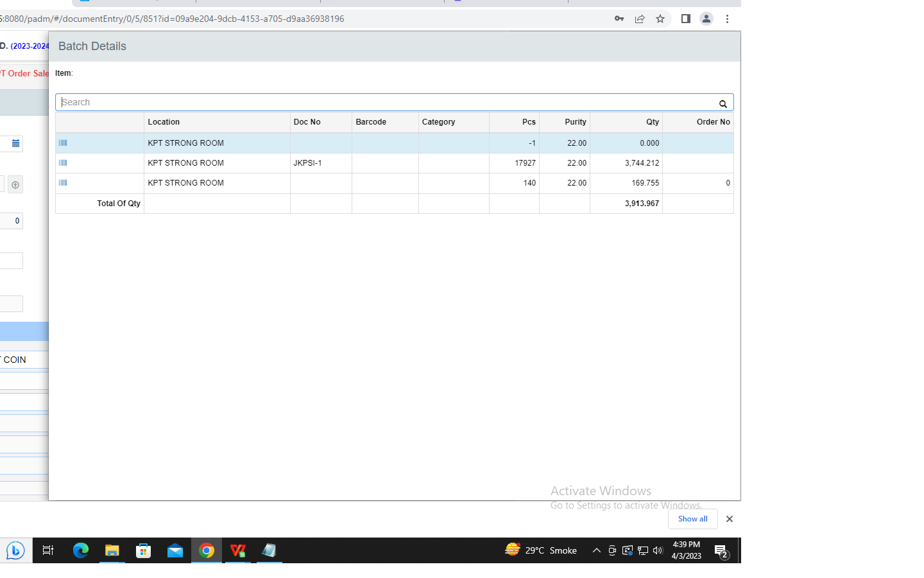Open the browser side panel icon
The width and height of the screenshot is (924, 578).
685,19
